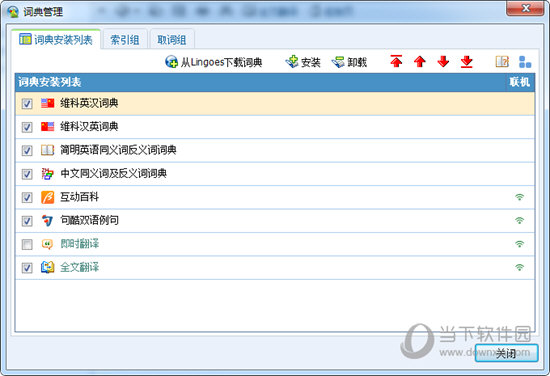Click the 词典管理 title bar app icon
Image resolution: width=550 pixels, height=376 pixels.
coord(13,12)
